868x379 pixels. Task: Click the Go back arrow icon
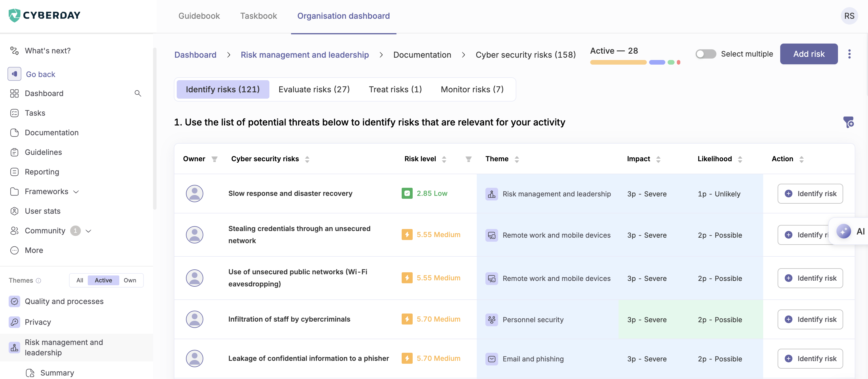coord(14,74)
